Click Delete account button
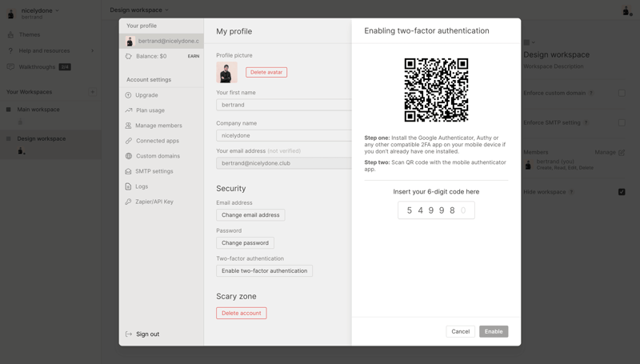Screen dimensions: 640x364 pos(242,314)
